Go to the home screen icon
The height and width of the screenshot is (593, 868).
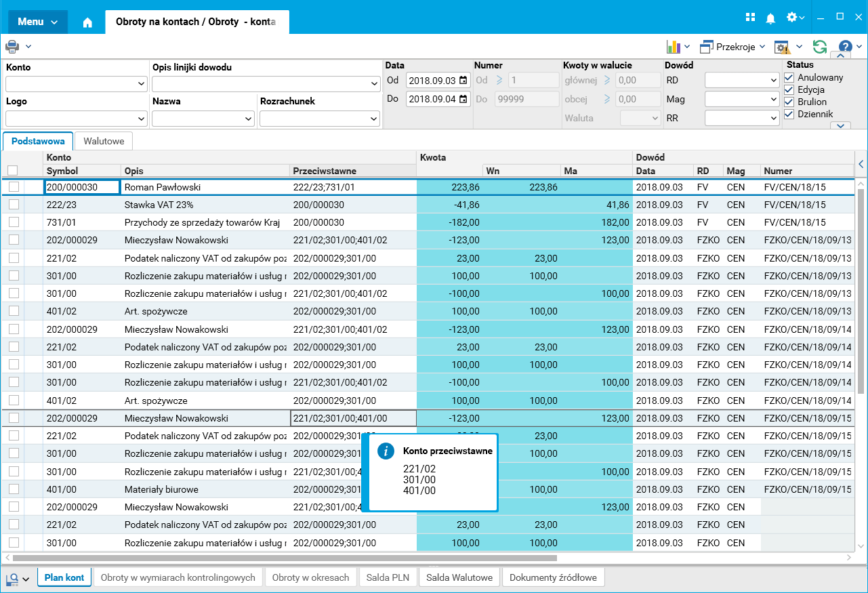click(87, 22)
